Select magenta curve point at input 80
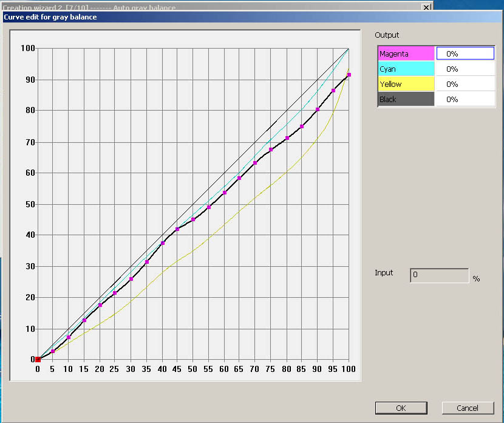This screenshot has height=423, width=504. (287, 138)
